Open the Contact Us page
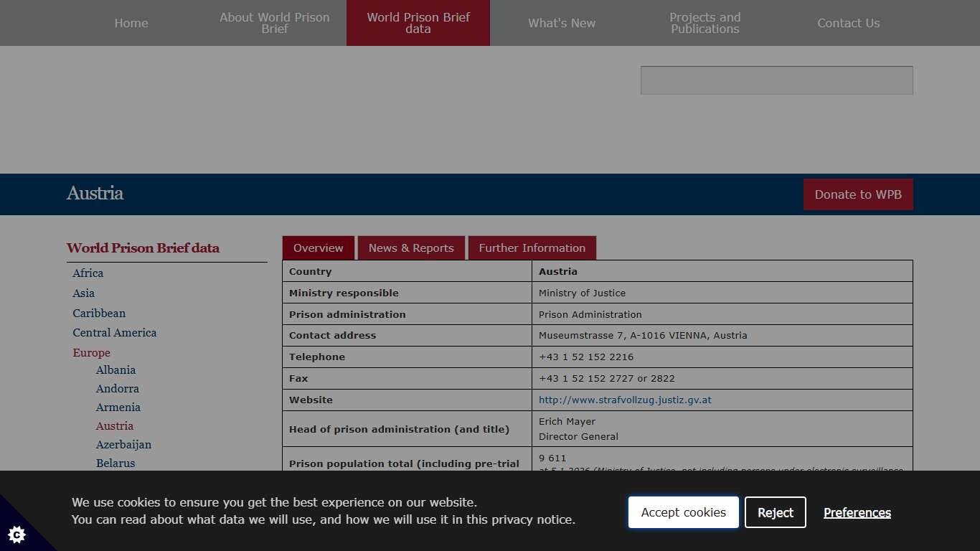 (x=849, y=23)
